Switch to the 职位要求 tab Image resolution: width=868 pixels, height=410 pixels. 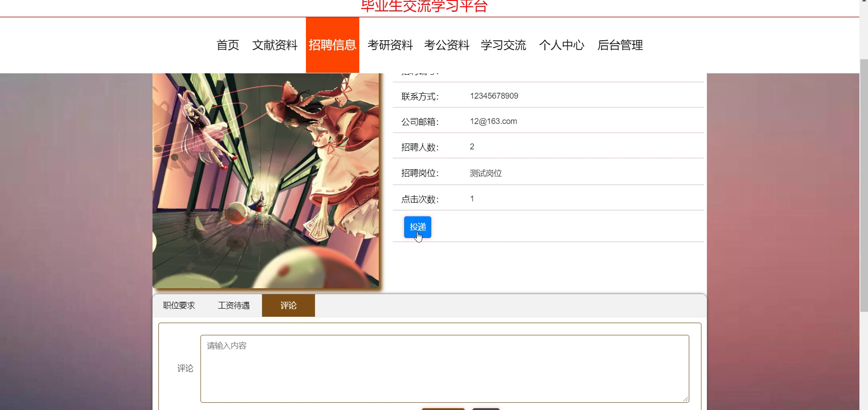pos(179,305)
